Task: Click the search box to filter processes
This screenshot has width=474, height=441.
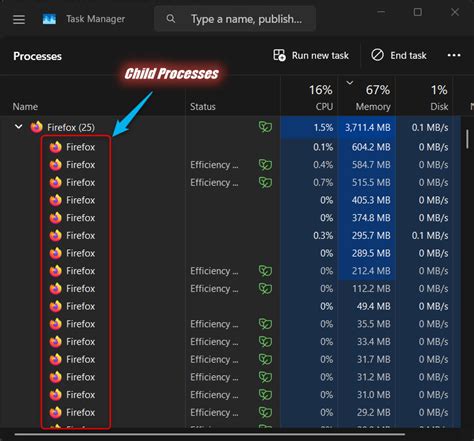Action: click(235, 19)
